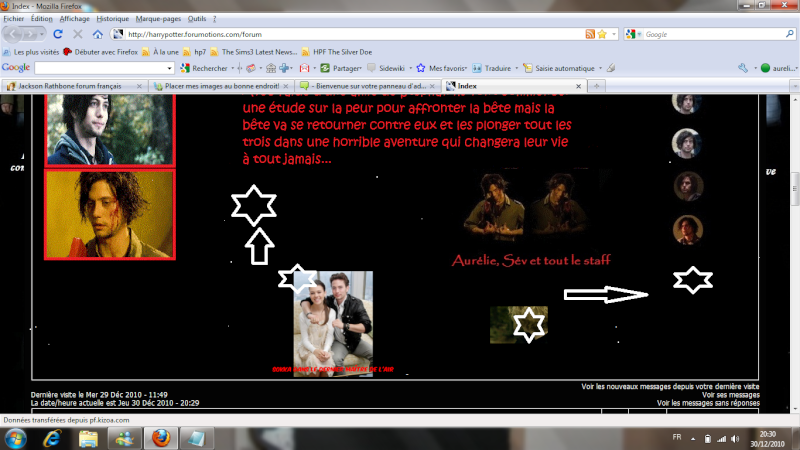Switch to Jackson Rathbone forum français tab

coord(74,86)
